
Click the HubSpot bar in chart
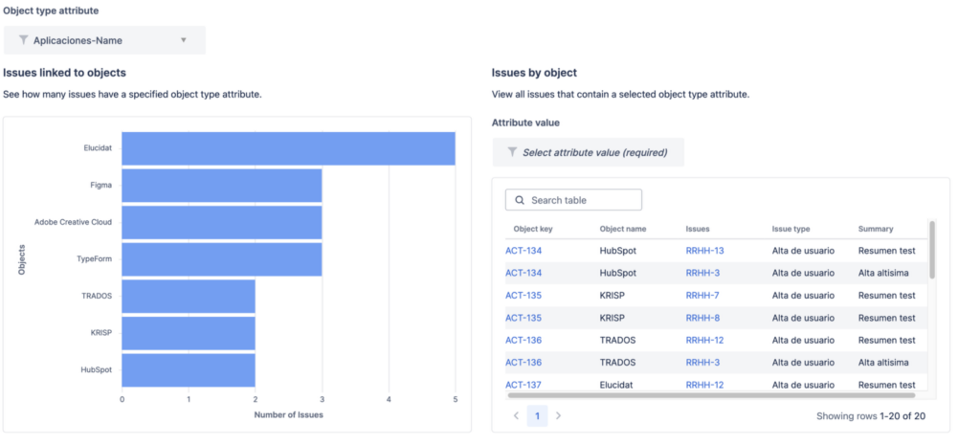coord(188,369)
